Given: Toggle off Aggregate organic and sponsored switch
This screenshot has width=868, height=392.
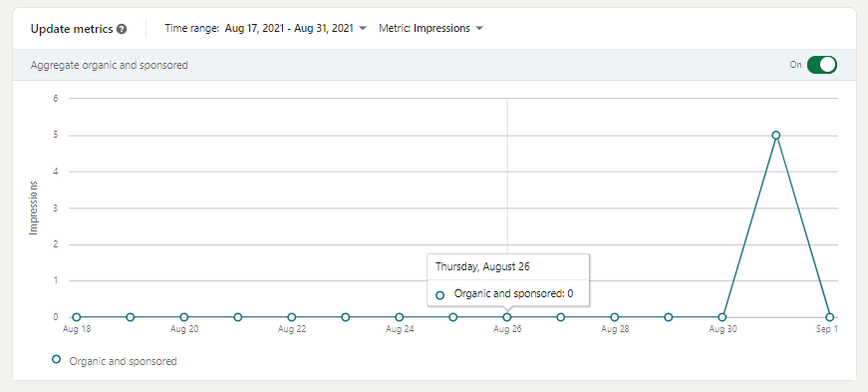Looking at the screenshot, I should (822, 65).
